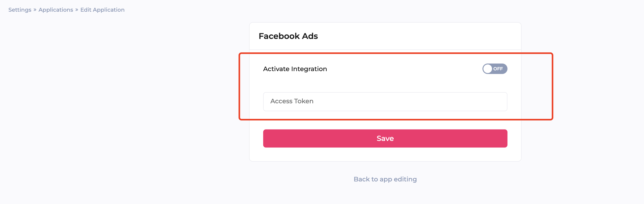Click the Facebook Ads card heading
644x204 pixels.
pyautogui.click(x=288, y=36)
